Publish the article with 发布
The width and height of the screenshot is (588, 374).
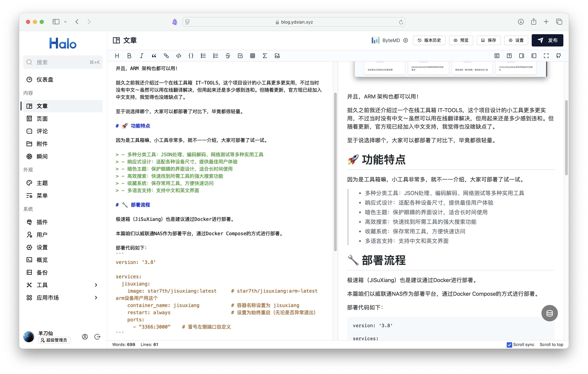547,40
